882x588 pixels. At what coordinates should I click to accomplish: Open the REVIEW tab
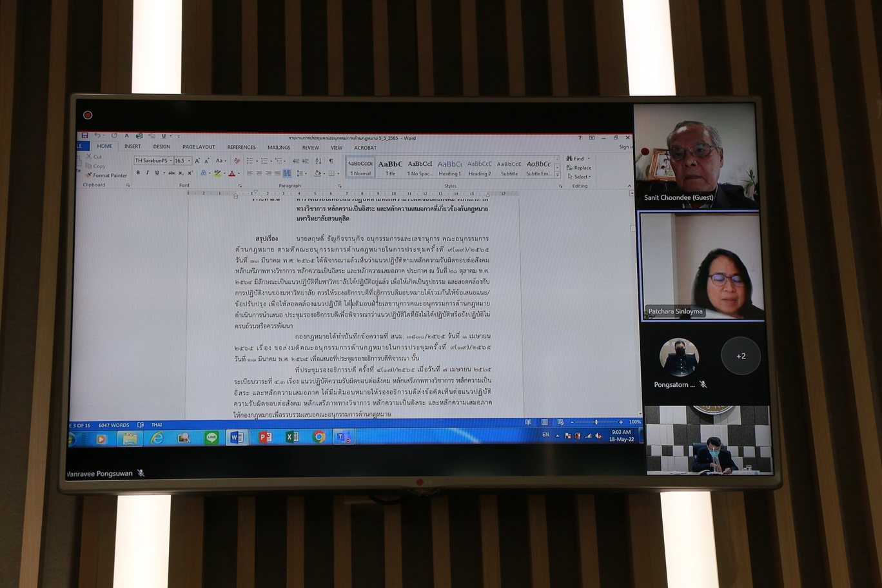pos(310,148)
